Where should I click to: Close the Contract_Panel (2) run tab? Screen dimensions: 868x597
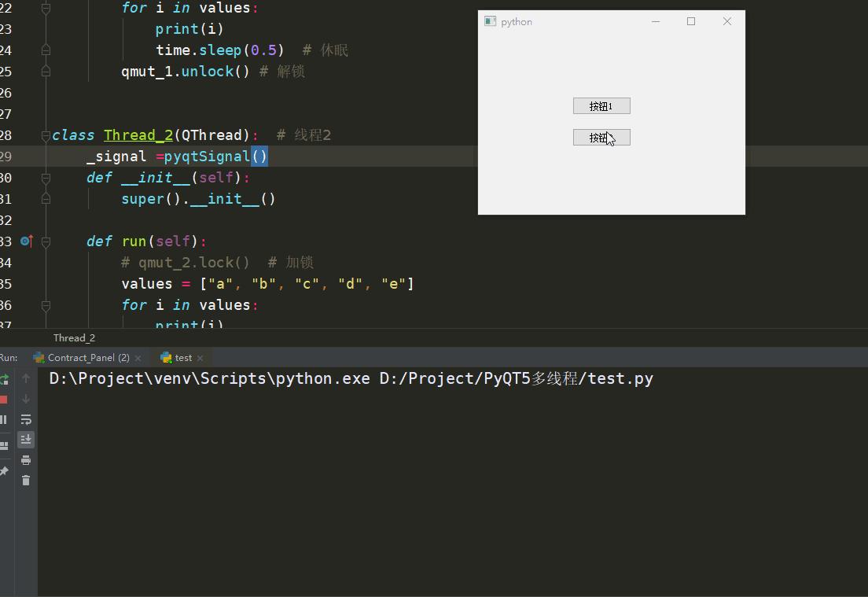point(138,359)
